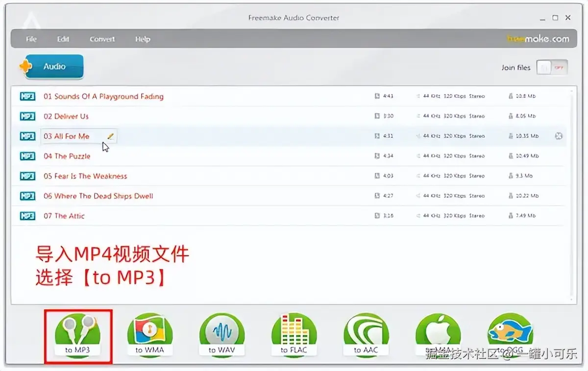Select the to AAC format icon
This screenshot has width=588, height=371.
pos(366,335)
